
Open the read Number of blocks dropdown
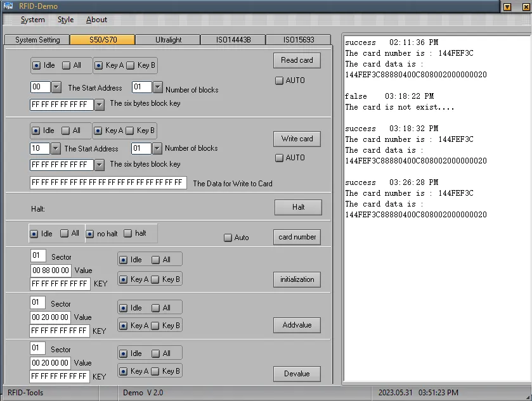(158, 87)
